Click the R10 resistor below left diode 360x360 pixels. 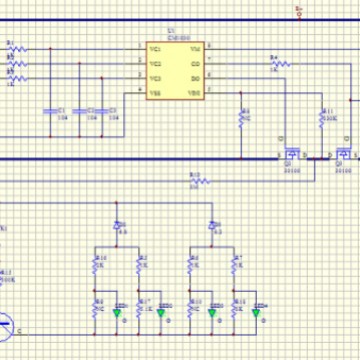(x=95, y=265)
